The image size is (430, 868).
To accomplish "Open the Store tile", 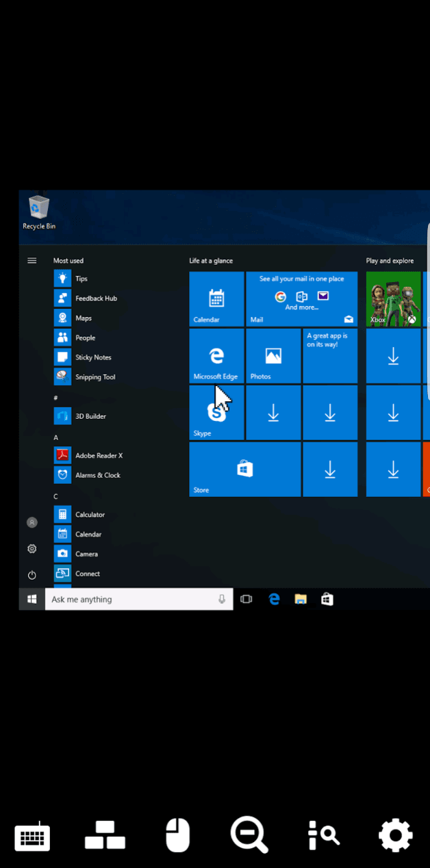I will click(244, 469).
